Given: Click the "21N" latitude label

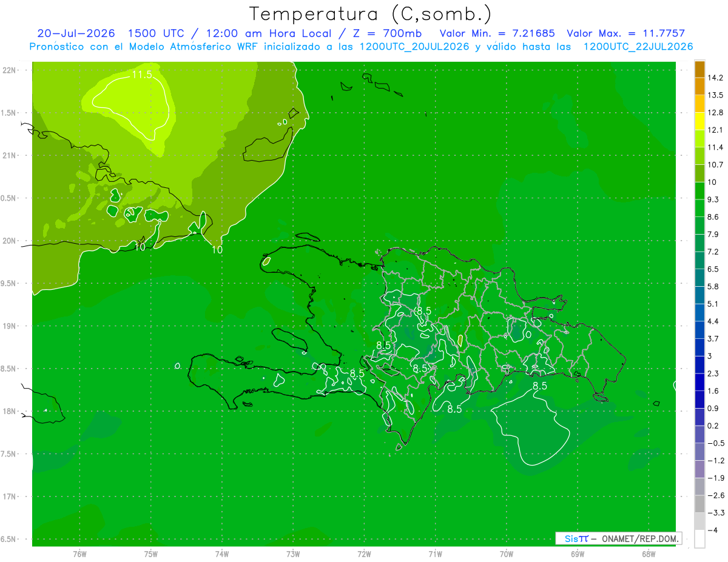Looking at the screenshot, I should pyautogui.click(x=9, y=155).
